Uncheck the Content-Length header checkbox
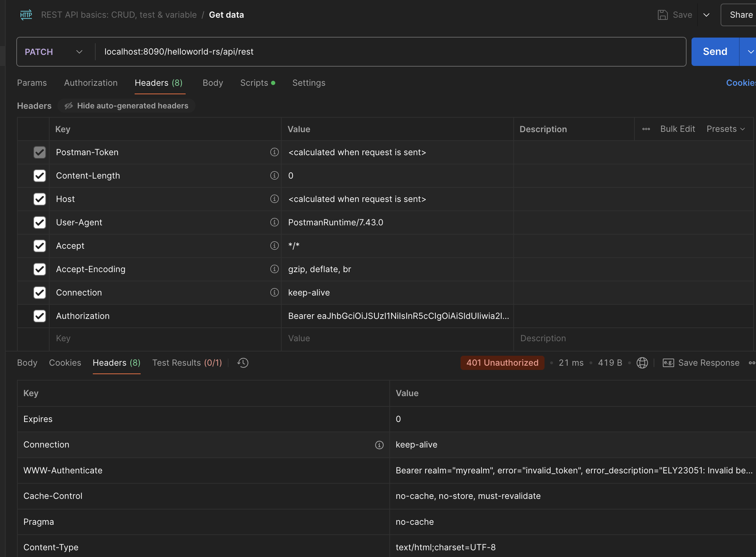Viewport: 756px width, 557px height. (x=40, y=176)
